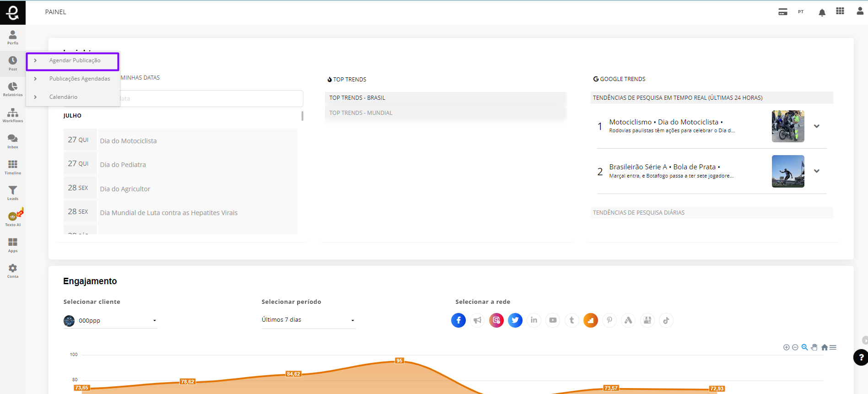Expand Tendências de pesquisa diárias
This screenshot has height=394, width=868.
[712, 213]
